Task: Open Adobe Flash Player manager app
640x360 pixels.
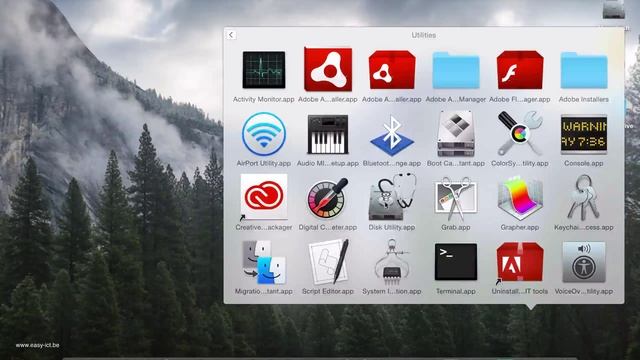Action: [520, 70]
